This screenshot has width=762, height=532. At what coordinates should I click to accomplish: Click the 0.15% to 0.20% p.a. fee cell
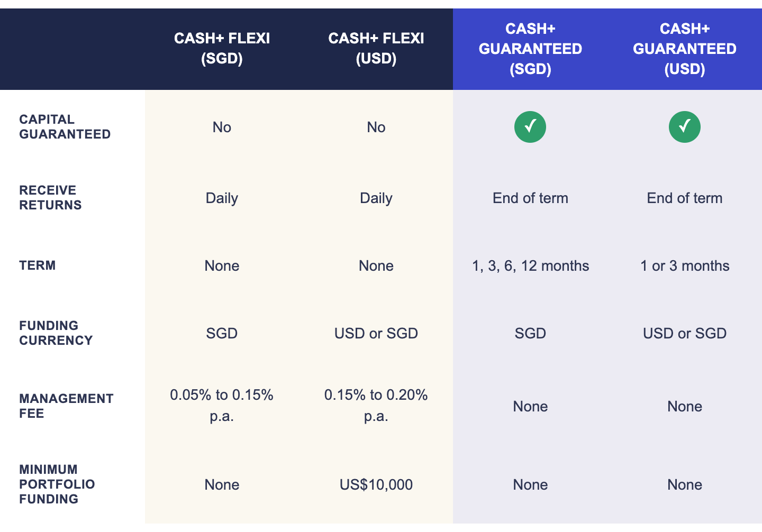tap(376, 406)
